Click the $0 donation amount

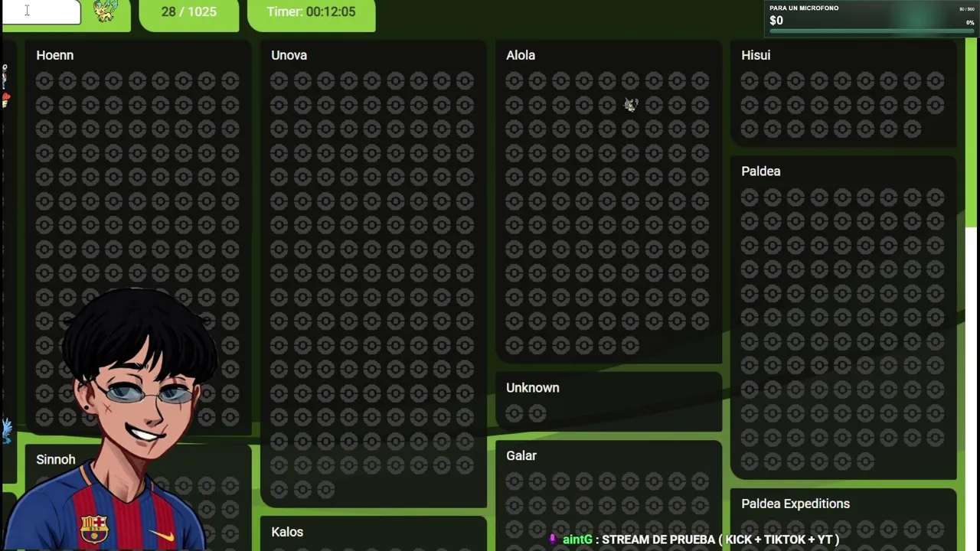pos(776,21)
